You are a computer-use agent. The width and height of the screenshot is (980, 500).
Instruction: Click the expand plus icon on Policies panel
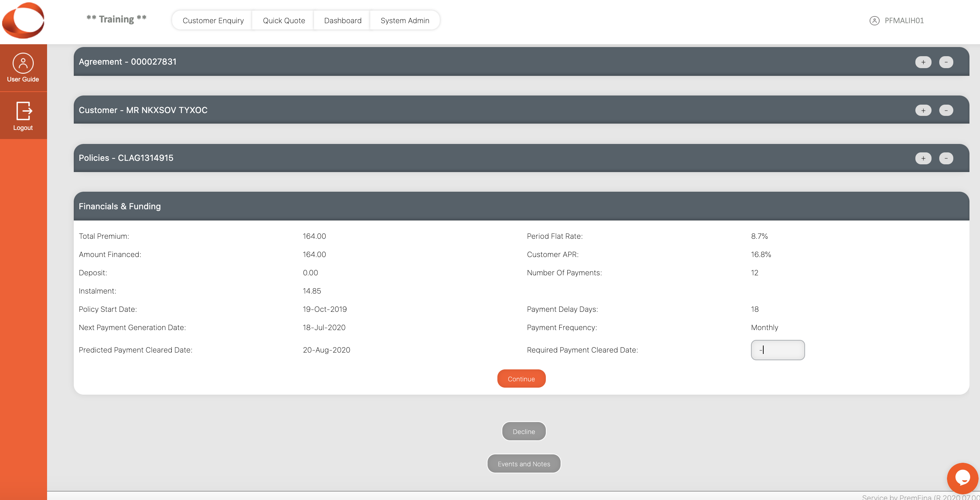[923, 158]
